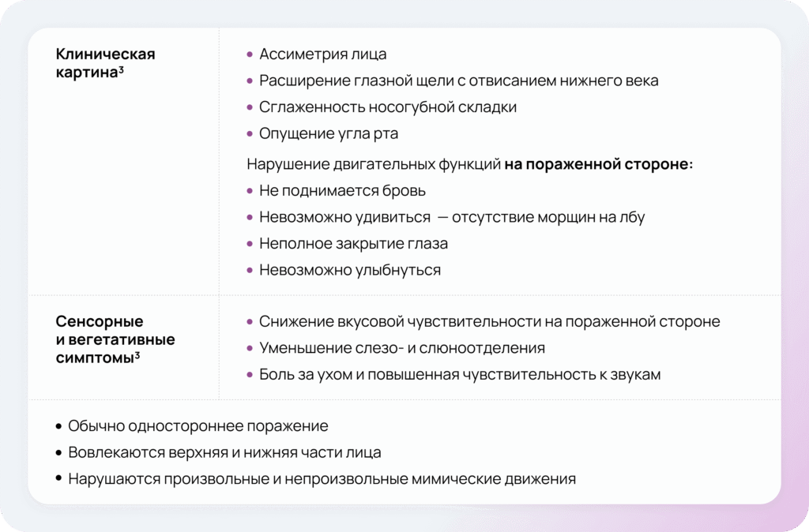Click 'Невозможно удивиться — отсутствие морщин на лбу'
The image size is (809, 532).
(452, 217)
